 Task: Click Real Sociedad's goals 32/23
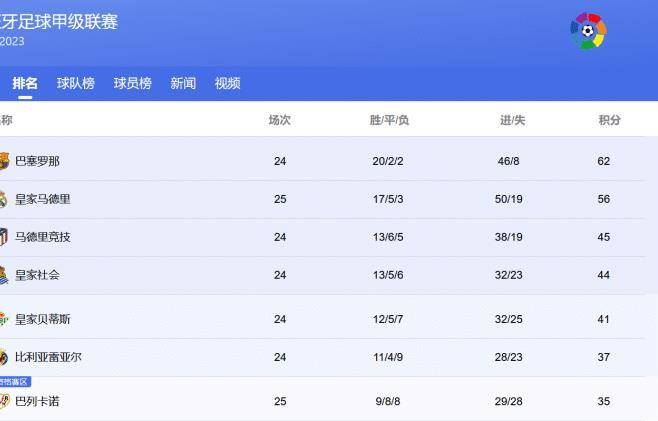point(509,275)
